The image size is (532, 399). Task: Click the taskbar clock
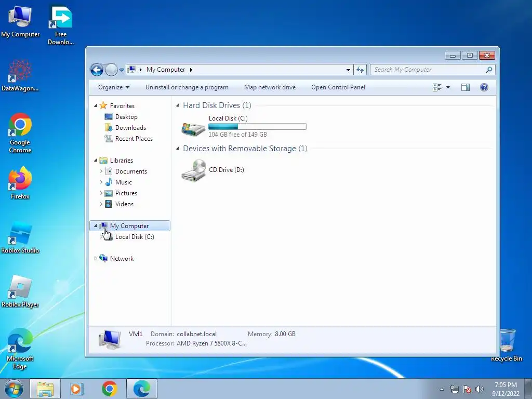coord(506,389)
